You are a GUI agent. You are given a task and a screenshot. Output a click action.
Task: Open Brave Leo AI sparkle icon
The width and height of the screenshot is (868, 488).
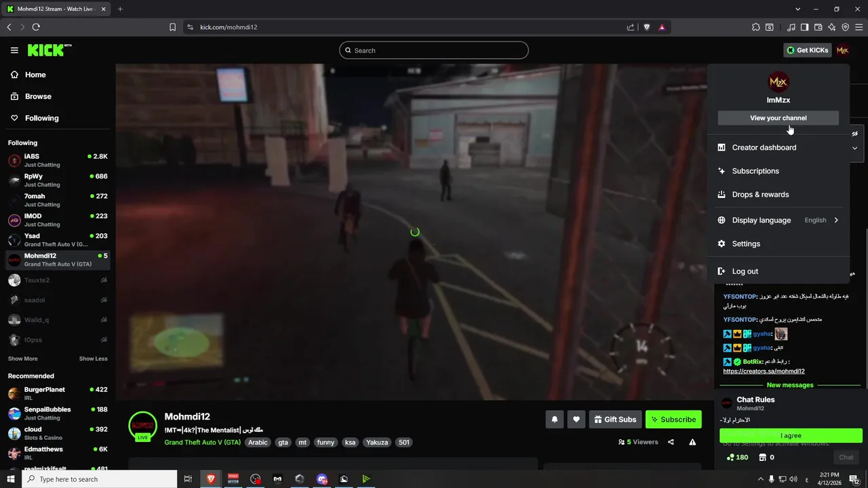point(831,27)
